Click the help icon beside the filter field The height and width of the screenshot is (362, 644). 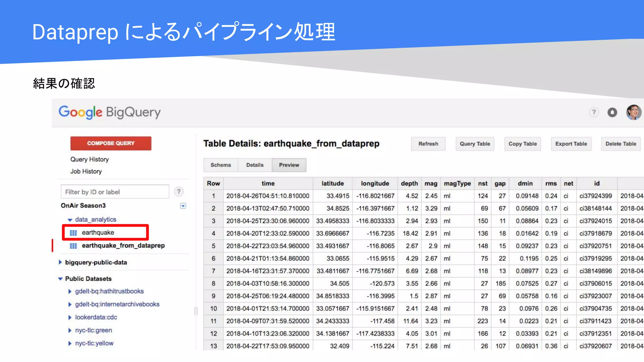tap(179, 191)
